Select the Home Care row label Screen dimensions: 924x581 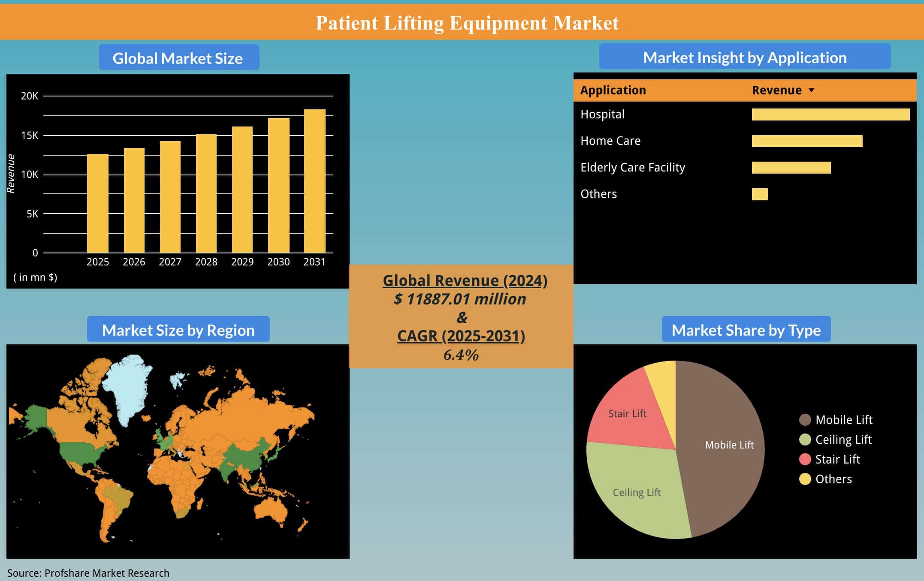point(610,141)
